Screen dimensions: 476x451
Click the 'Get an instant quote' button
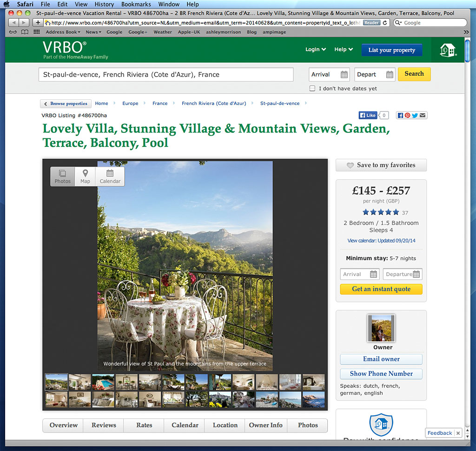[381, 289]
